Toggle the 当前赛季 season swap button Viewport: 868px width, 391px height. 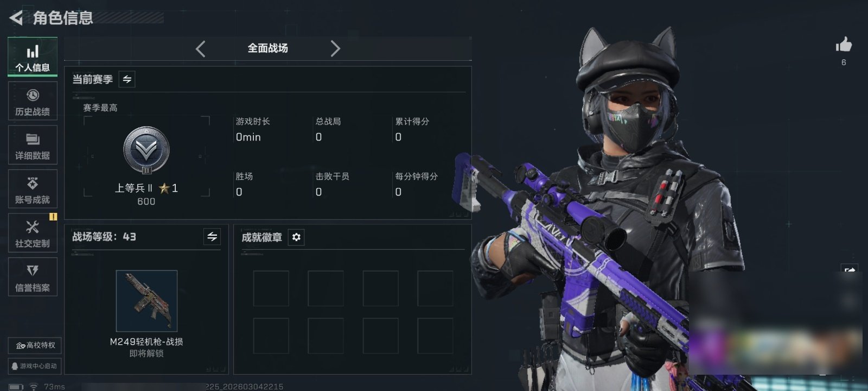pos(127,79)
